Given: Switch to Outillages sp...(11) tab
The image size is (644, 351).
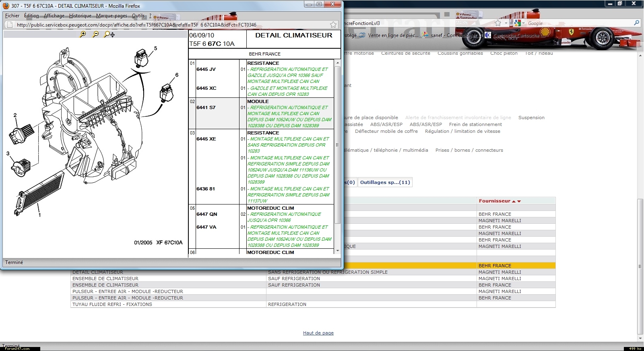Looking at the screenshot, I should 385,182.
